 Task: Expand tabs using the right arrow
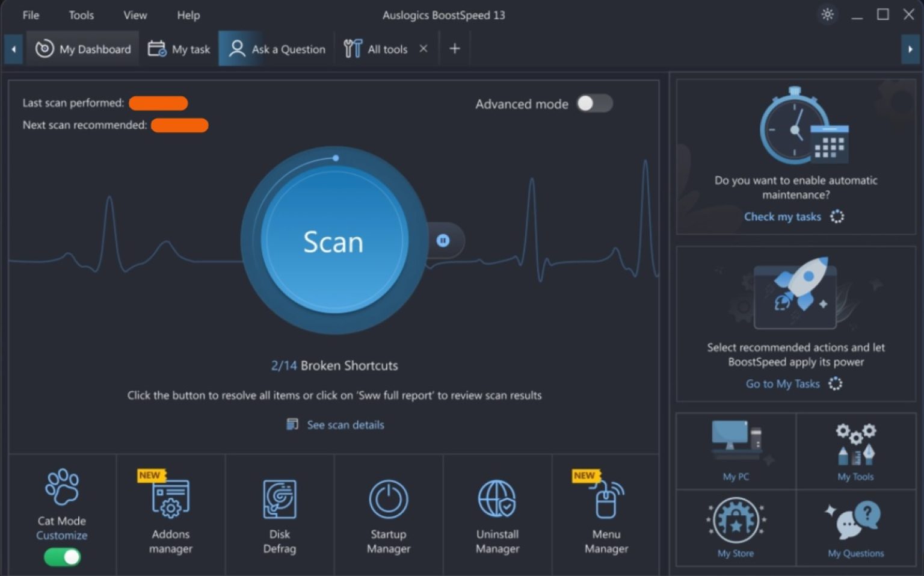[x=910, y=48]
